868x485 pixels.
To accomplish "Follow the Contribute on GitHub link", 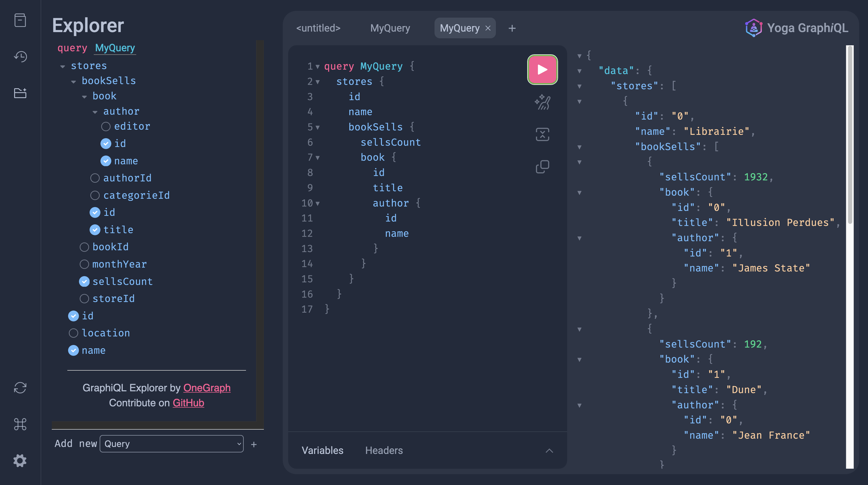I will point(188,402).
